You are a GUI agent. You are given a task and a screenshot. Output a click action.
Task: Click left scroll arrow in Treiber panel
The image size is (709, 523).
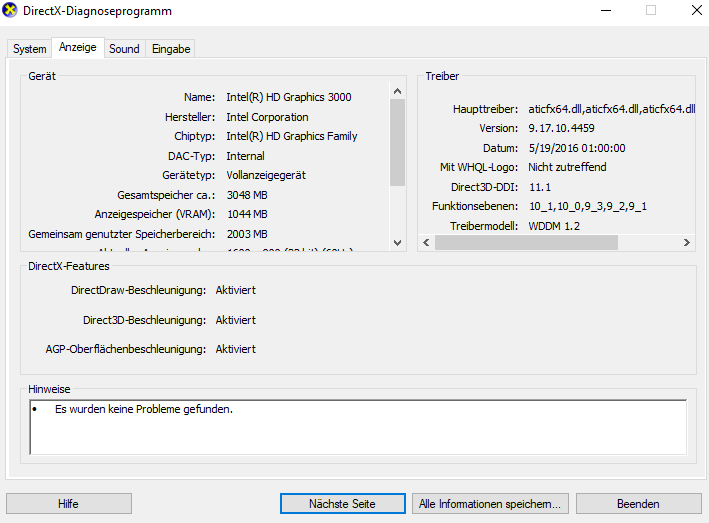(426, 242)
